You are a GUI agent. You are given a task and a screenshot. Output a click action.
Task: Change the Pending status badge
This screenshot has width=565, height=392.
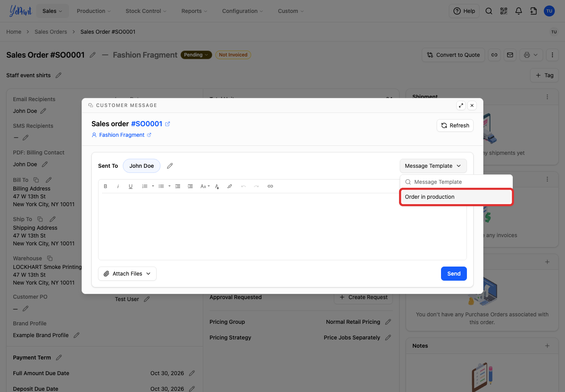tap(196, 55)
